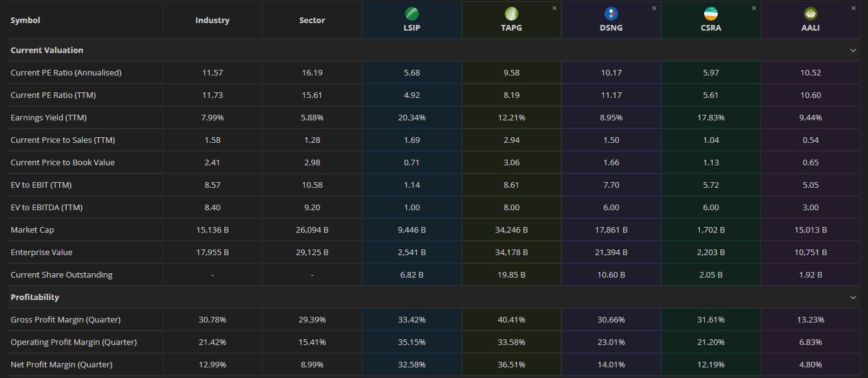This screenshot has width=868, height=378.
Task: Click the Current Valuation section header
Action: (47, 51)
